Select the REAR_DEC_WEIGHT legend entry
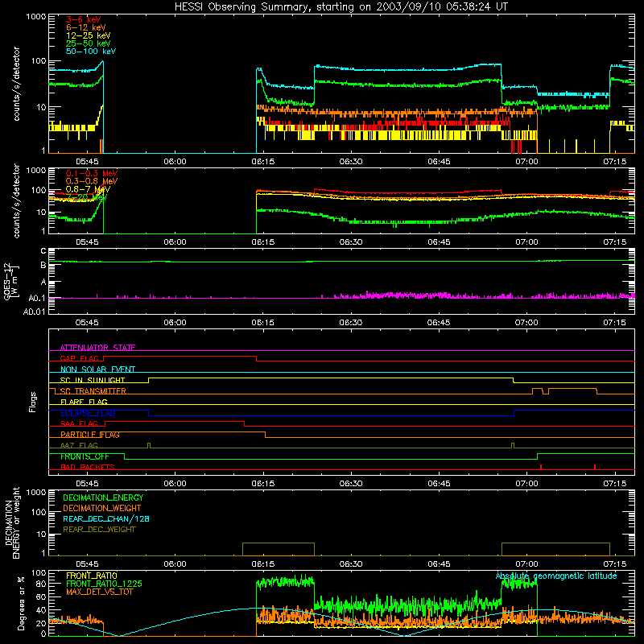Viewport: 644px width, 644px height. tap(99, 530)
